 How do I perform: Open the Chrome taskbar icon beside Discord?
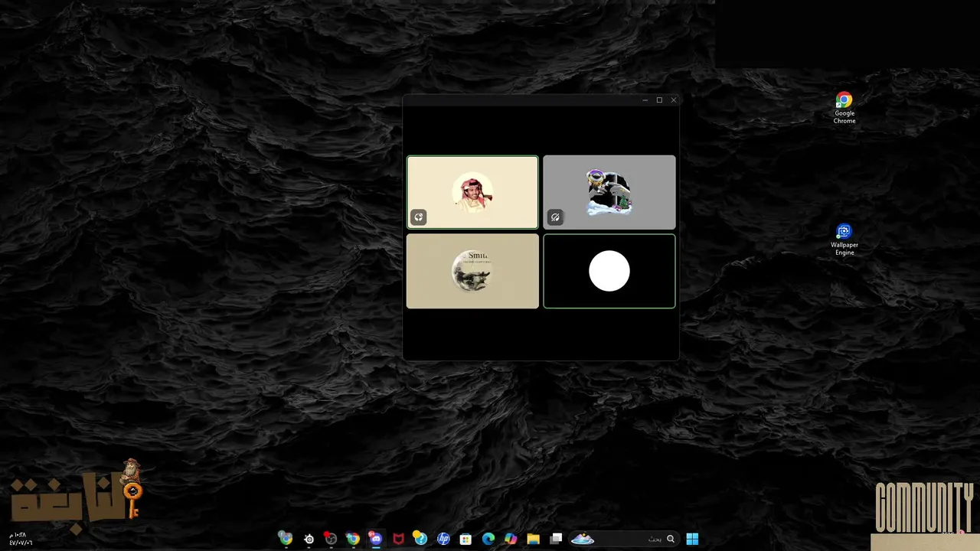[353, 539]
